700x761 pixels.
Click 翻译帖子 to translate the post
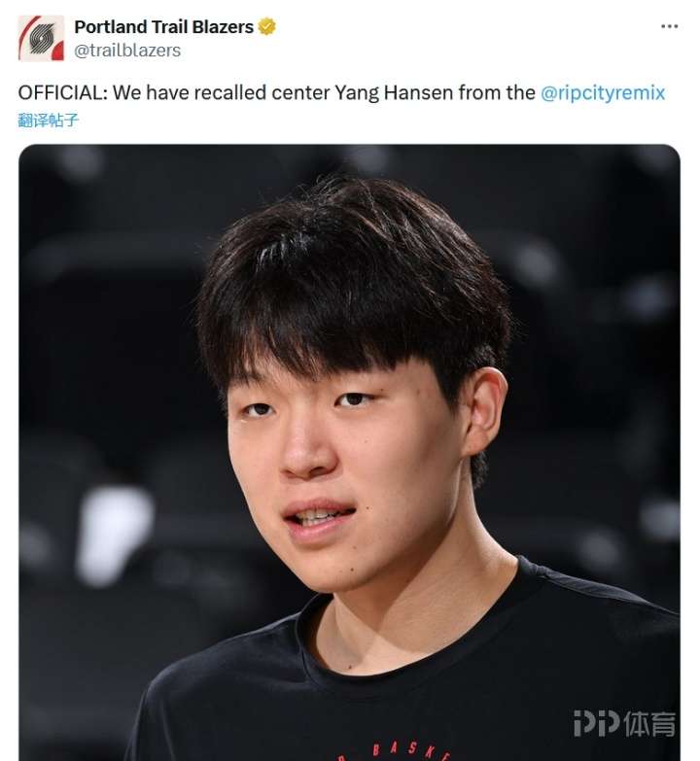coord(48,120)
